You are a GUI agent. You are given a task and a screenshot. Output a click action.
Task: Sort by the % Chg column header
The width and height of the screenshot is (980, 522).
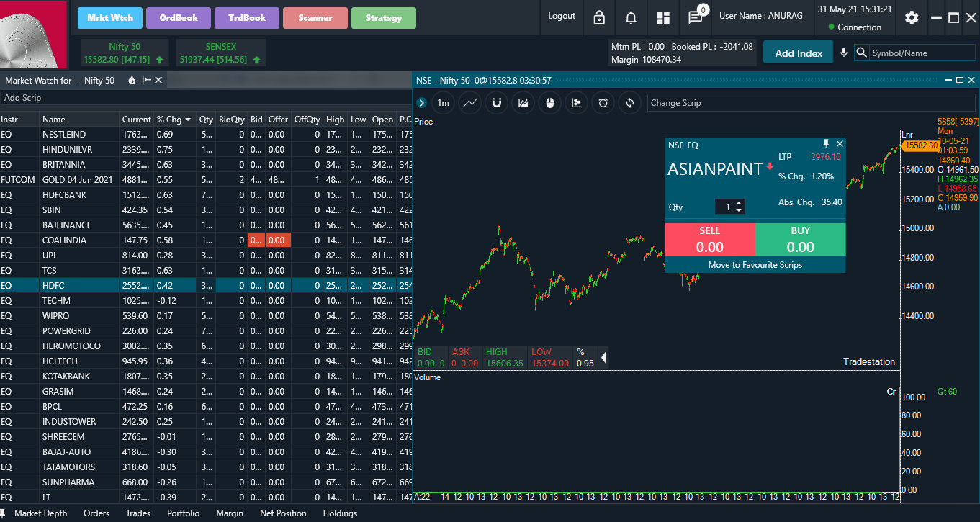(174, 120)
